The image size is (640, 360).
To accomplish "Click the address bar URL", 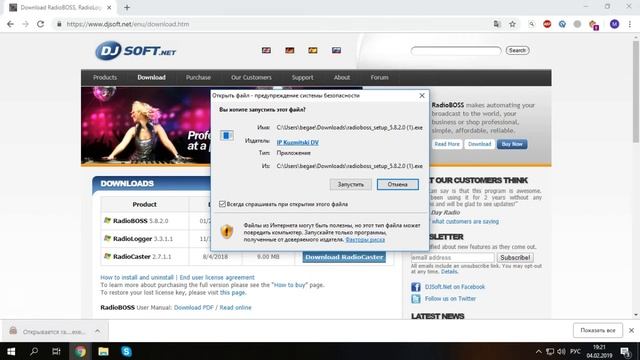I will pyautogui.click(x=128, y=24).
